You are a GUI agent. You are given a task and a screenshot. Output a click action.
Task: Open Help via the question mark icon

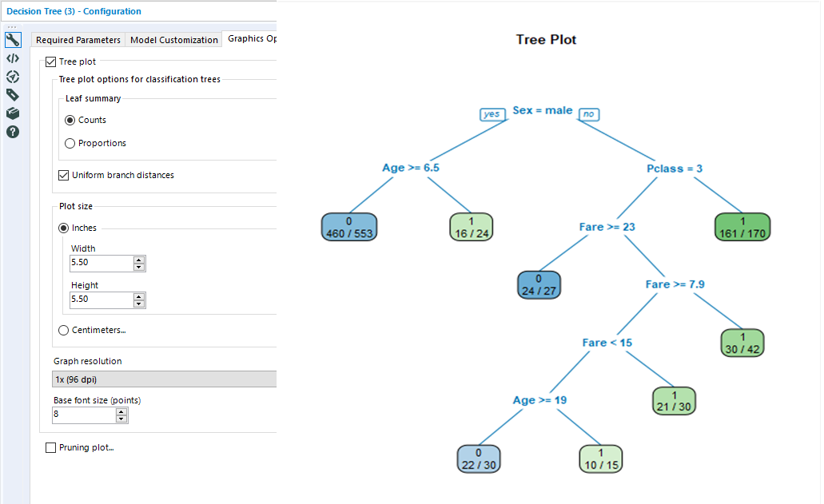pos(12,131)
